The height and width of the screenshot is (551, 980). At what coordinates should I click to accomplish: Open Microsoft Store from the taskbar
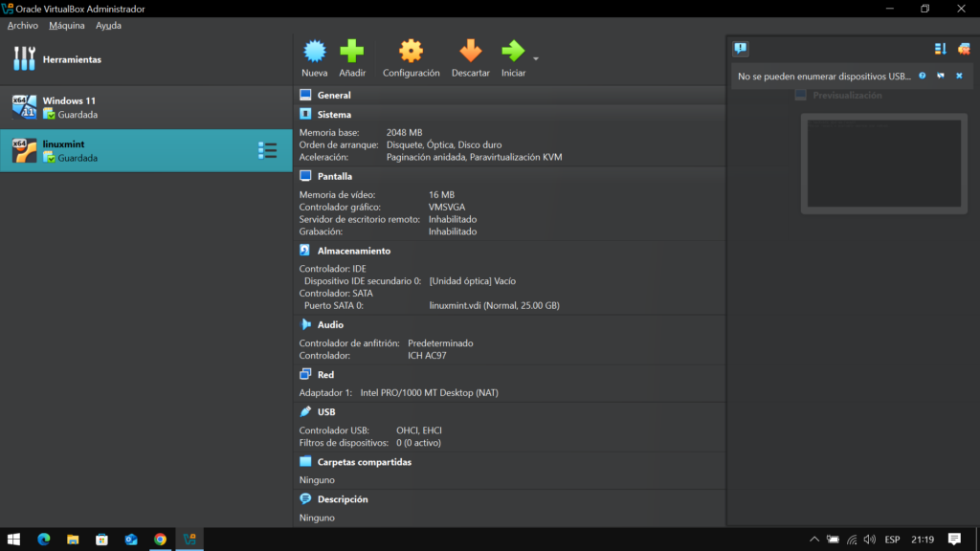pyautogui.click(x=101, y=540)
